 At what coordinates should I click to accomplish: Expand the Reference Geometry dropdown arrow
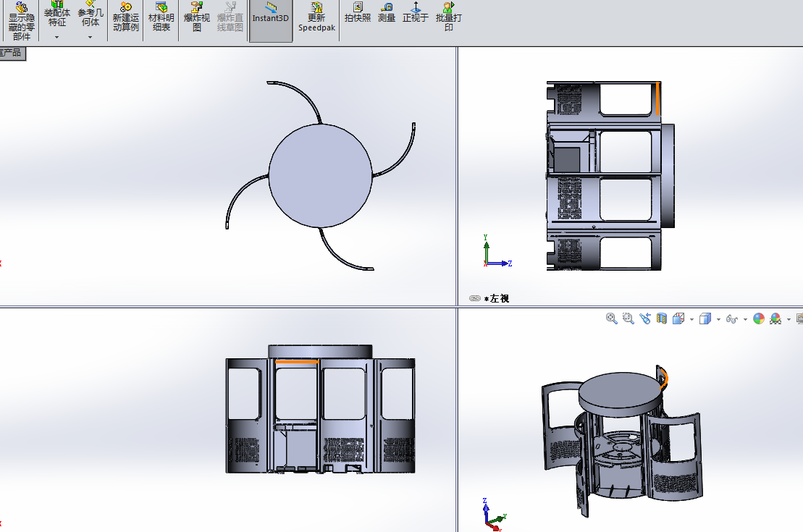pyautogui.click(x=90, y=37)
